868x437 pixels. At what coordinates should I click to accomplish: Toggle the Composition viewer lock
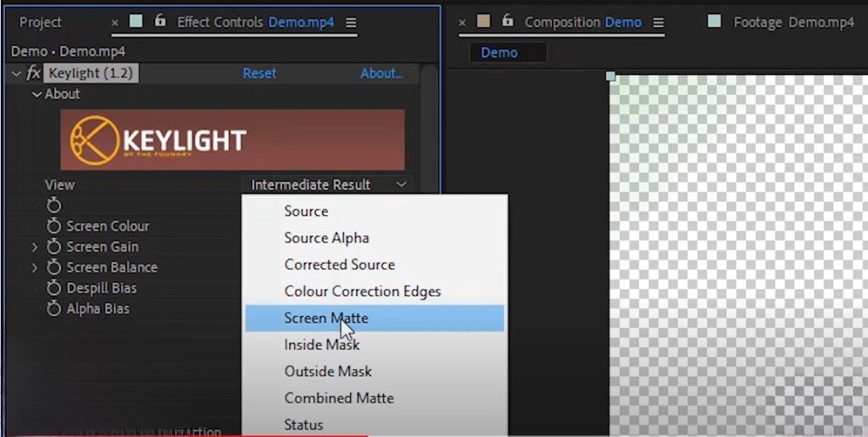(x=508, y=21)
